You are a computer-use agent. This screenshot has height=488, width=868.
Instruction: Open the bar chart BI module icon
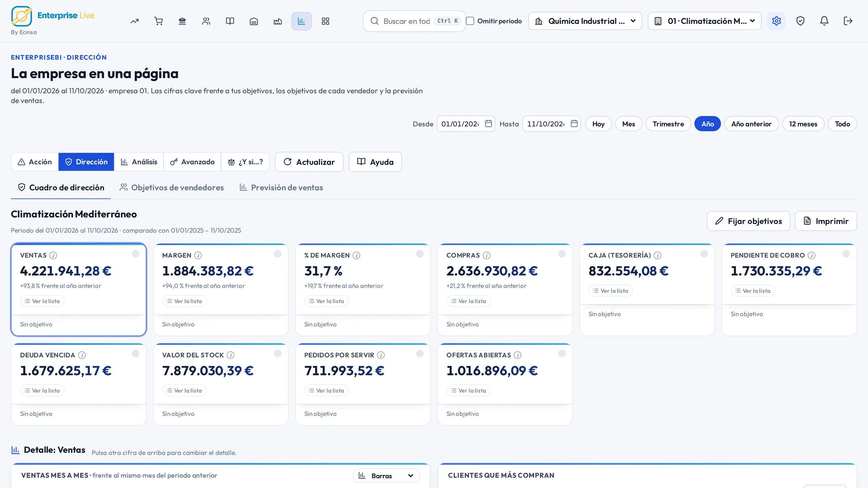[302, 21]
